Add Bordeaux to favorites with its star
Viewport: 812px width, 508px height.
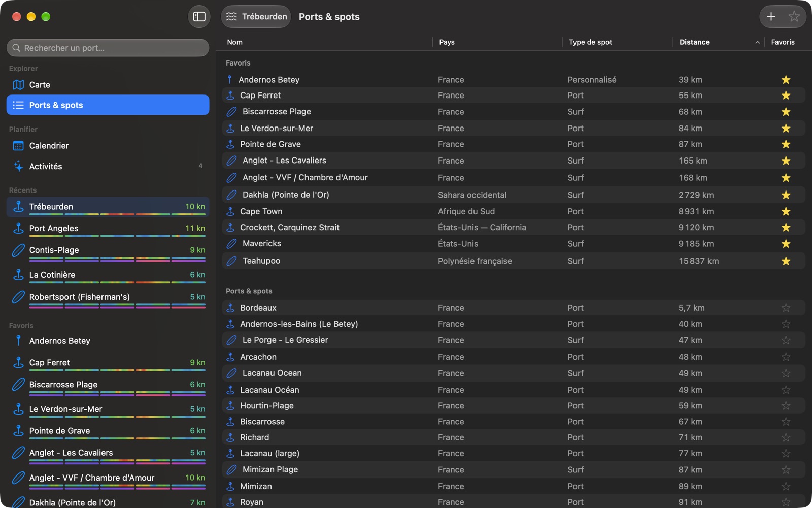click(x=786, y=308)
